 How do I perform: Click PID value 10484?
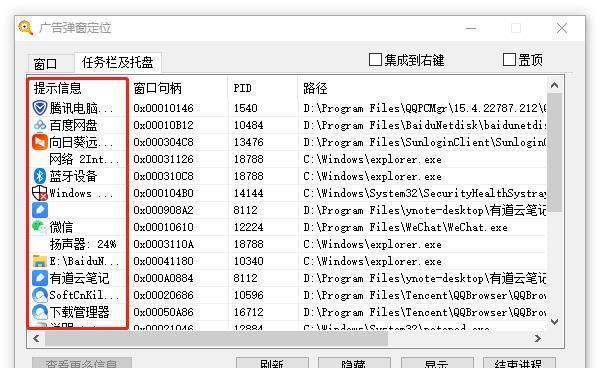(x=248, y=125)
